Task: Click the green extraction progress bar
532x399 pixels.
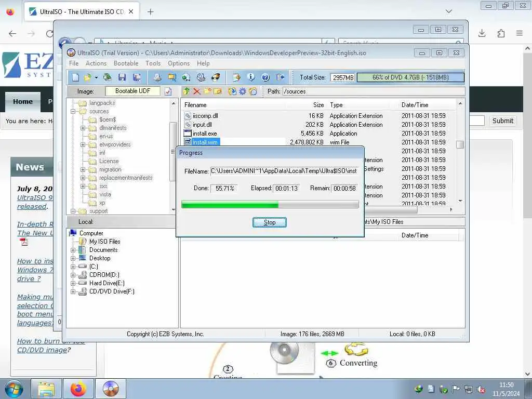Action: [270, 204]
